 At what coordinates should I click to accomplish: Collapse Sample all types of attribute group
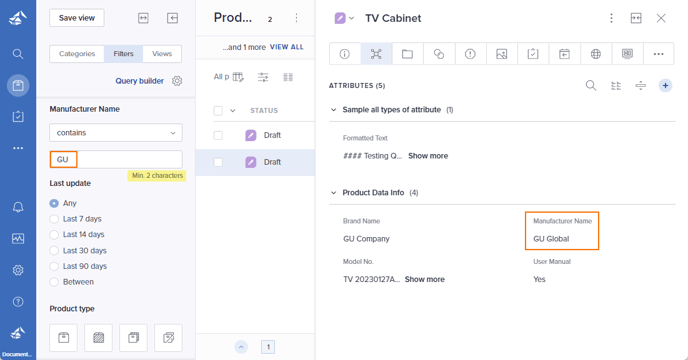(x=333, y=110)
